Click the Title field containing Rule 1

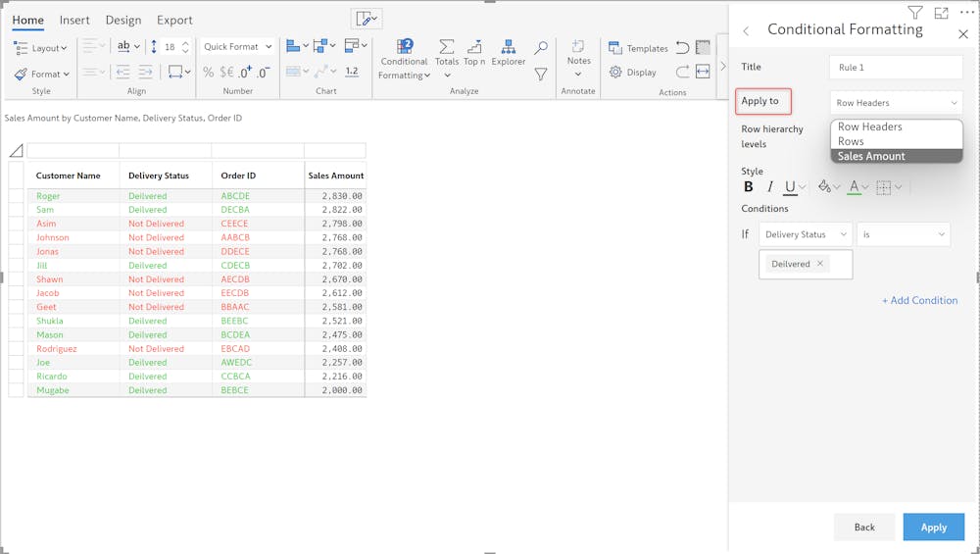point(895,68)
